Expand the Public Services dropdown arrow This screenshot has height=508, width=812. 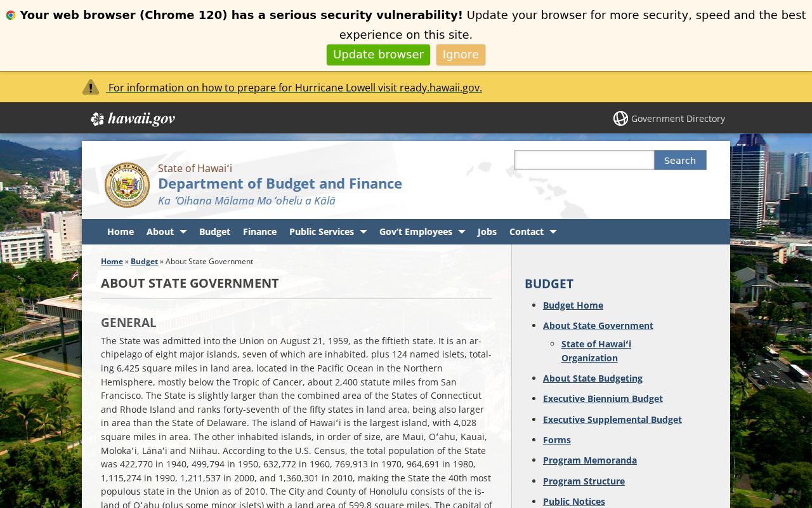click(x=363, y=232)
